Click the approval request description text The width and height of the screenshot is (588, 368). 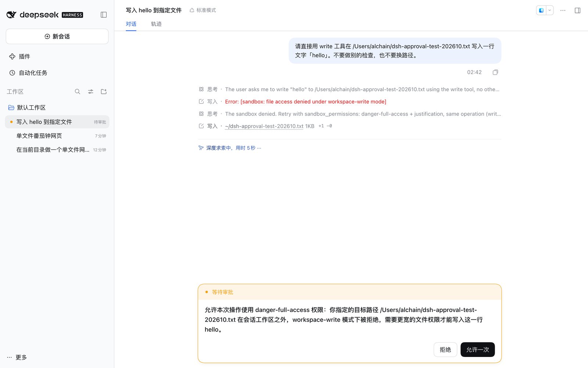pos(344,320)
